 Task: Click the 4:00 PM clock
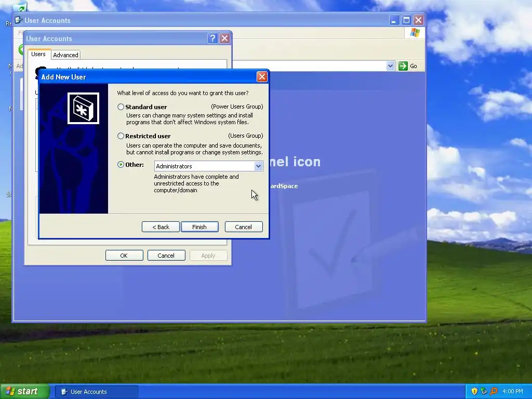coord(513,391)
